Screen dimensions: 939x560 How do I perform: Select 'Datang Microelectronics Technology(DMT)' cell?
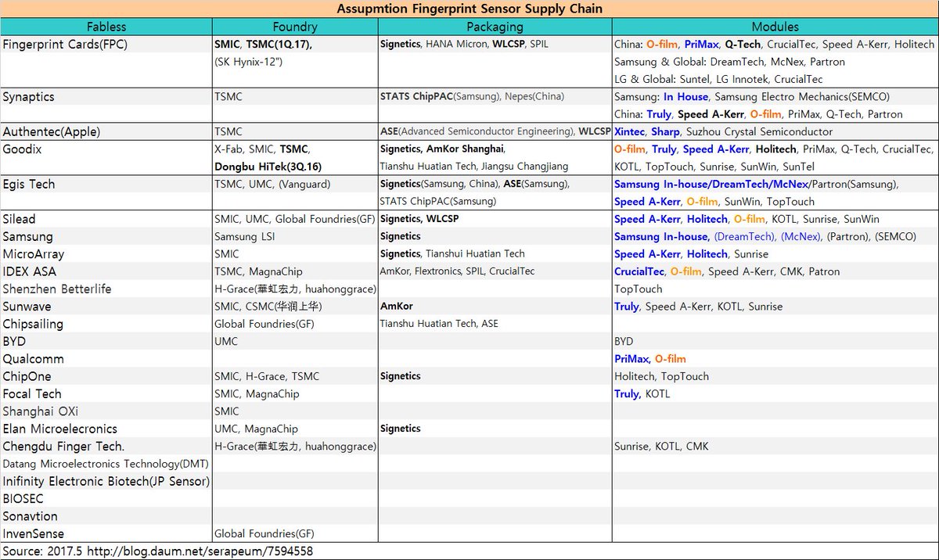(106, 464)
